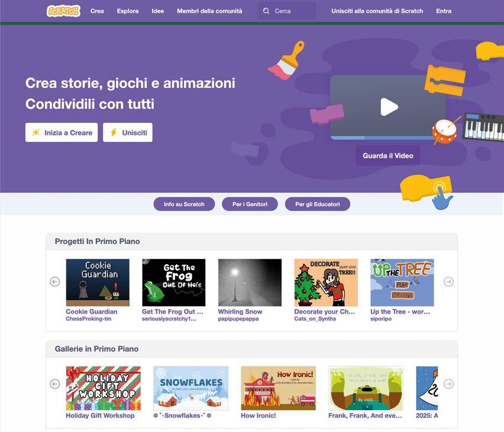Open Info su Scratch
This screenshot has width=504, height=432.
pyautogui.click(x=184, y=204)
